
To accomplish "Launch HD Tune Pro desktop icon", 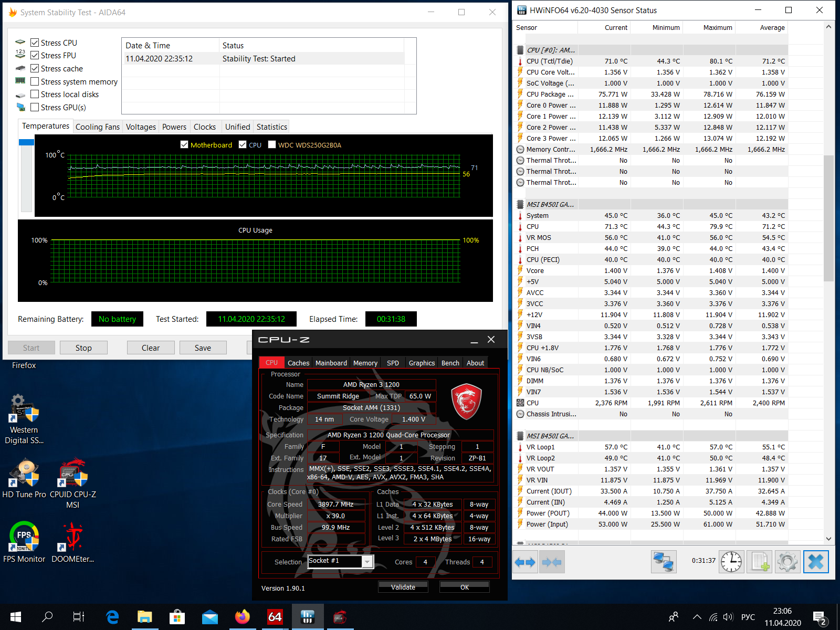I will (x=24, y=478).
